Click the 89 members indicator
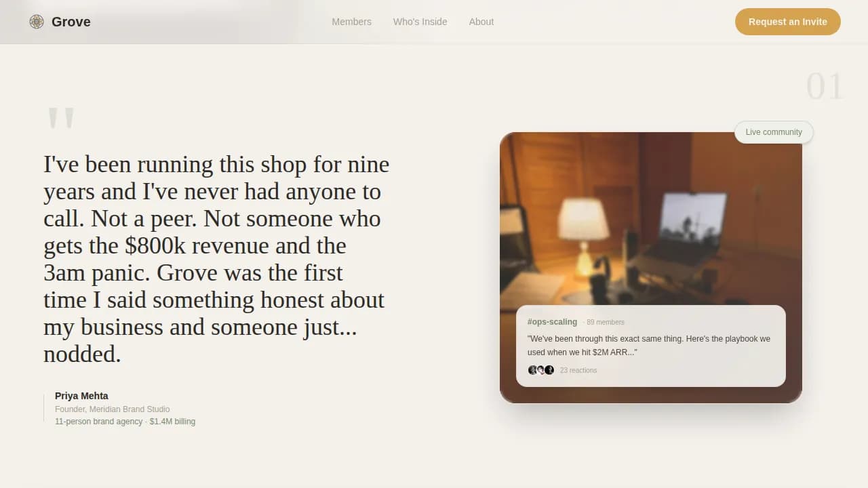Viewport: 868px width, 488px height. click(x=606, y=322)
